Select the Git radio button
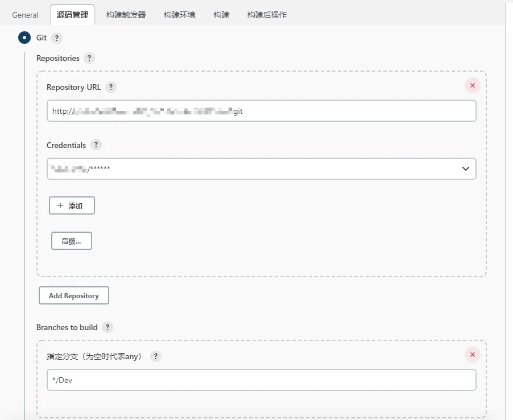This screenshot has width=513, height=420. (x=24, y=38)
